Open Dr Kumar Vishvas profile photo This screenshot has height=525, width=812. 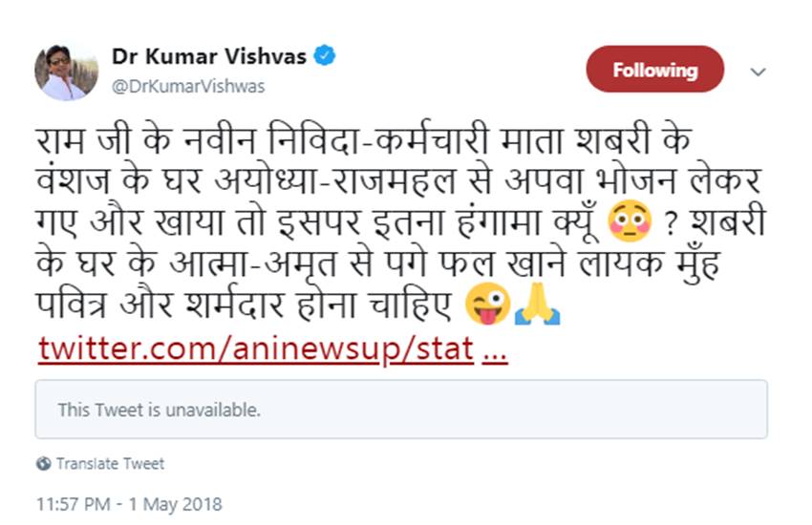(x=67, y=72)
